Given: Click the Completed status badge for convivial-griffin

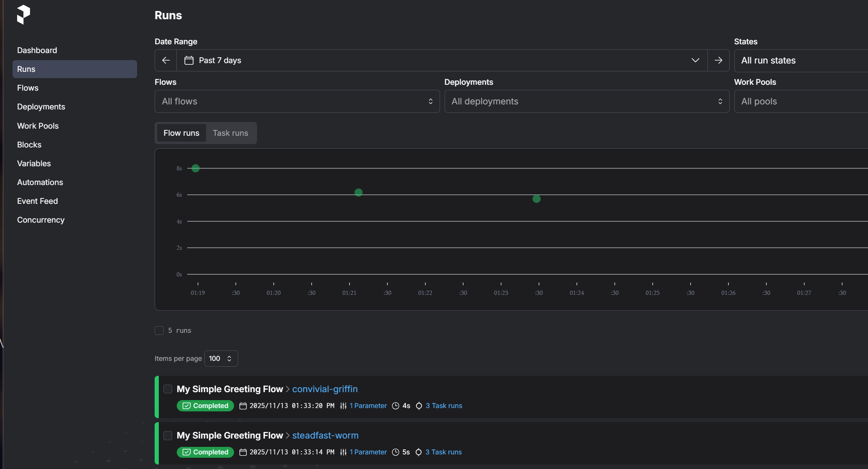Looking at the screenshot, I should click(x=205, y=406).
